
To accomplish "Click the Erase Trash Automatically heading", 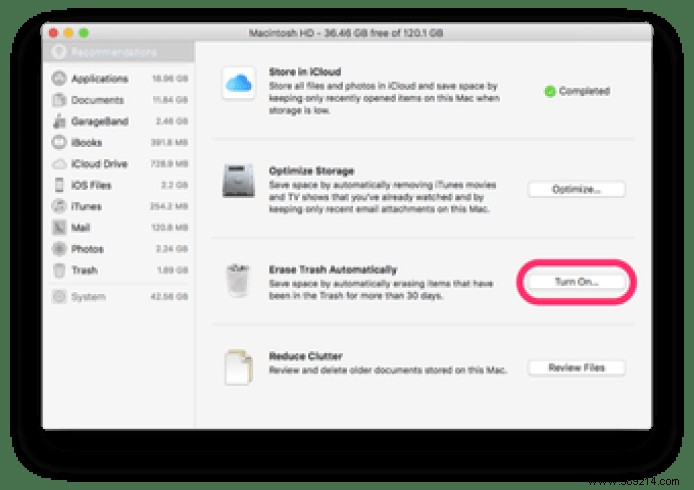I will (x=333, y=270).
